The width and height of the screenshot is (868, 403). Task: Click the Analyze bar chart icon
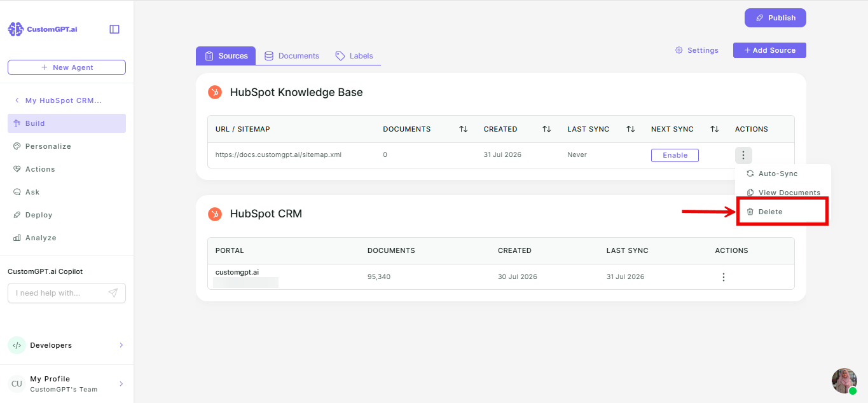17,238
